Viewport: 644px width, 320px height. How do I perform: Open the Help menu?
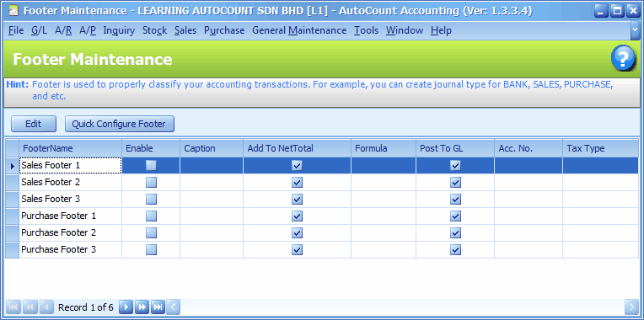tap(441, 30)
